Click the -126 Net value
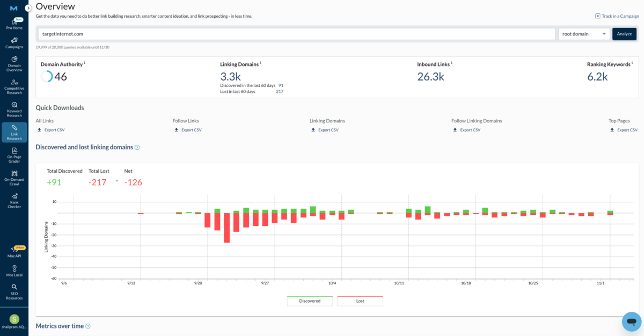 pyautogui.click(x=133, y=182)
